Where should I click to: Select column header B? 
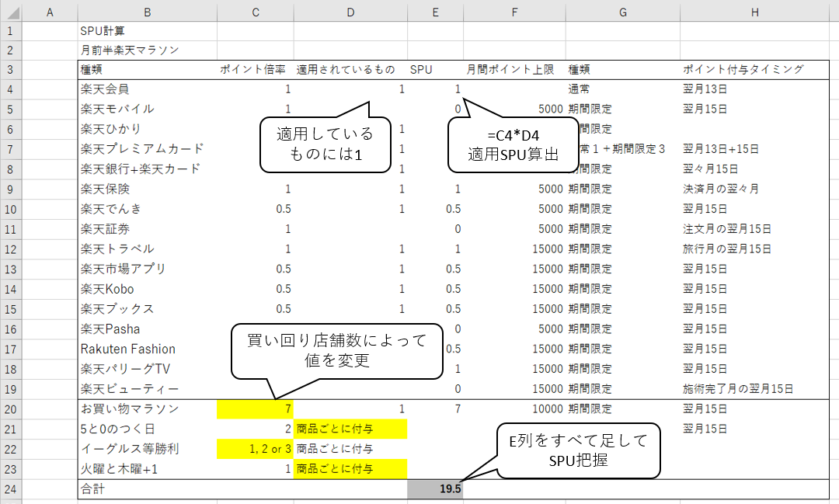pyautogui.click(x=147, y=12)
